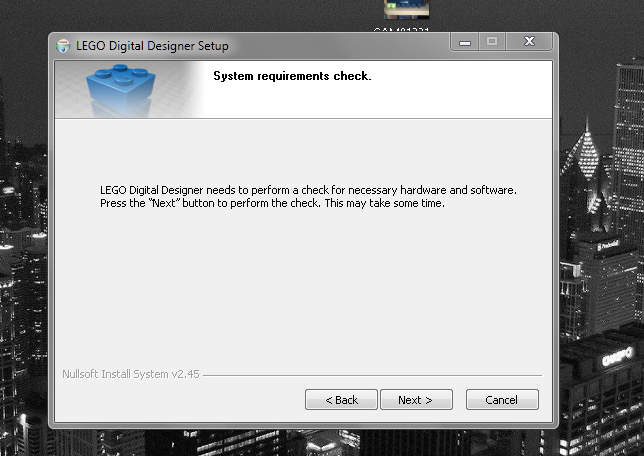Click the "Nullsoft Install System v2.45" text
This screenshot has height=456, width=644.
tap(131, 374)
